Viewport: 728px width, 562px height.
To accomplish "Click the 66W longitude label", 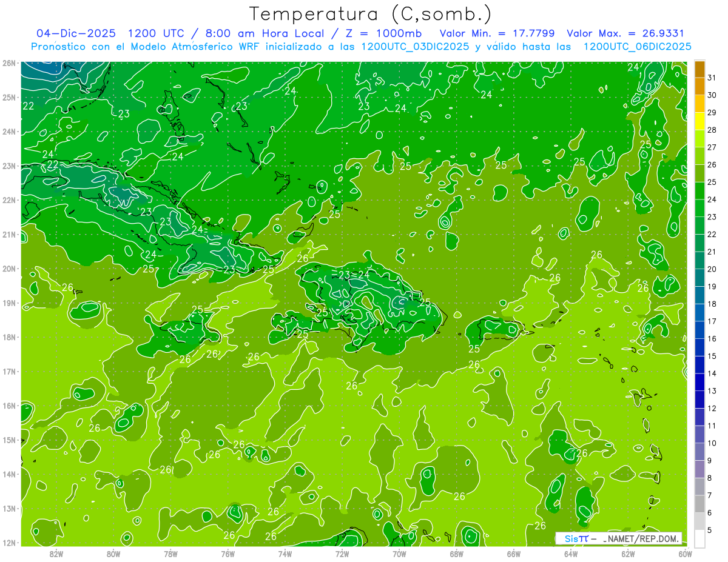I will [514, 553].
